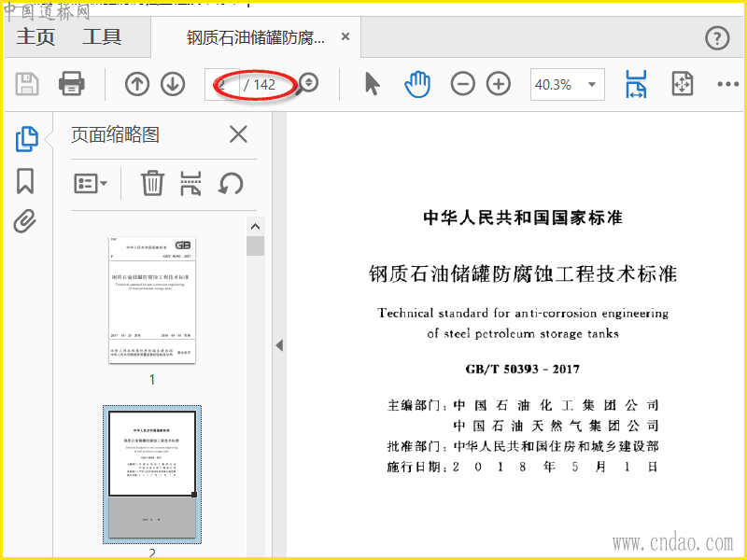Screen dimensions: 747x560
Task: Close the 页面缩略图 panel
Action: click(x=238, y=134)
